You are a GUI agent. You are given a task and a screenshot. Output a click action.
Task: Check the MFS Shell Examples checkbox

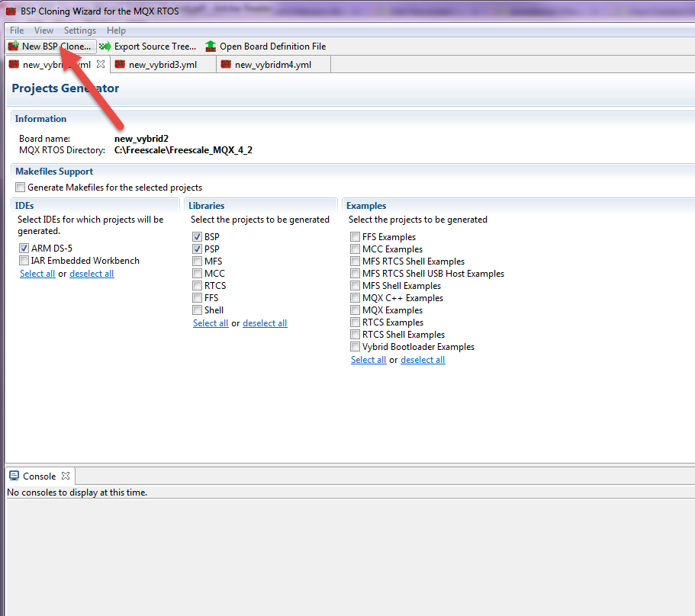[x=355, y=285]
